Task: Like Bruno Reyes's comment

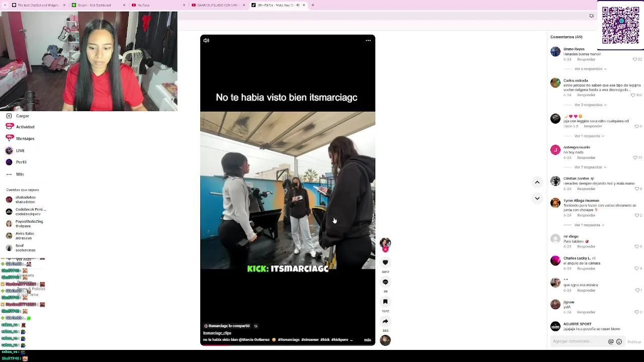Action: [635, 59]
